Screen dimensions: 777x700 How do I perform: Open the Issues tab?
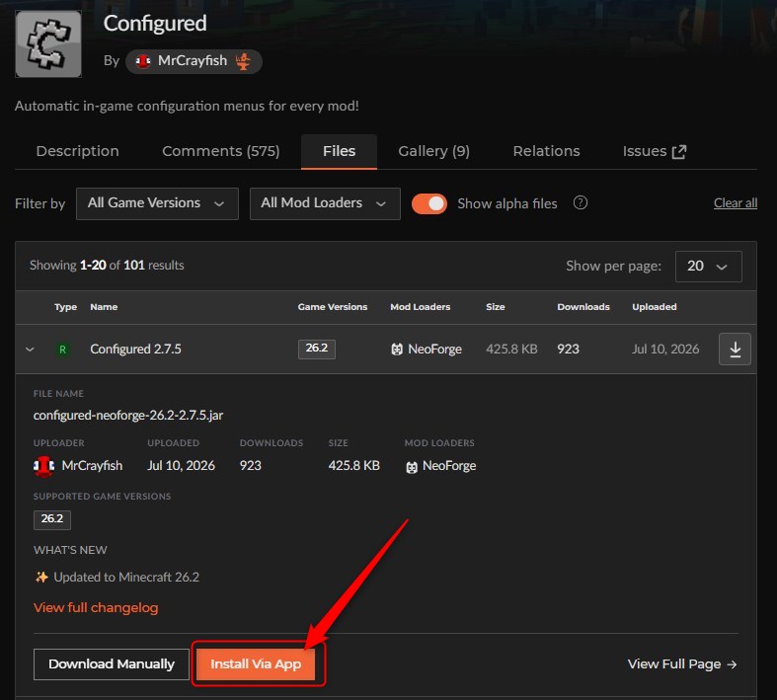tap(655, 151)
